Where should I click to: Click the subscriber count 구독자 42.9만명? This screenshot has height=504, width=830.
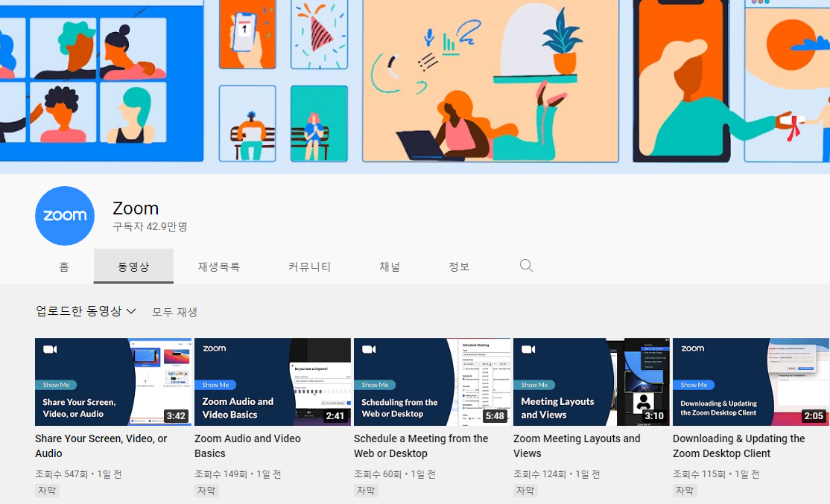pyautogui.click(x=150, y=227)
